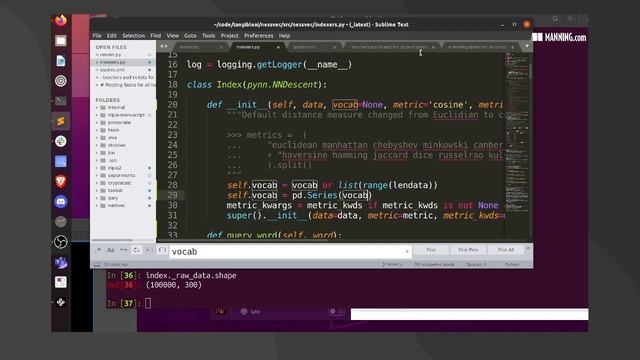Click Find button in search panel
The width and height of the screenshot is (640, 360).
[431, 250]
